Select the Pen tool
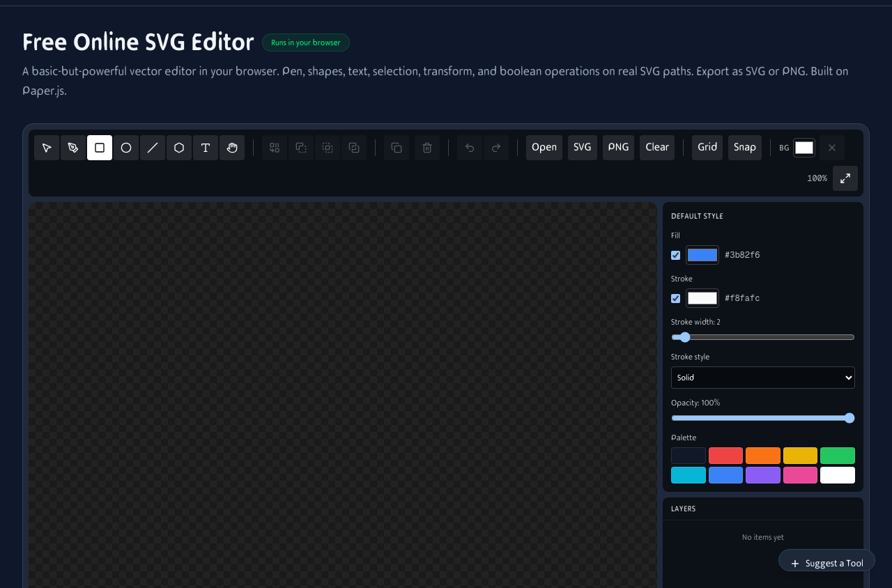 (73, 148)
